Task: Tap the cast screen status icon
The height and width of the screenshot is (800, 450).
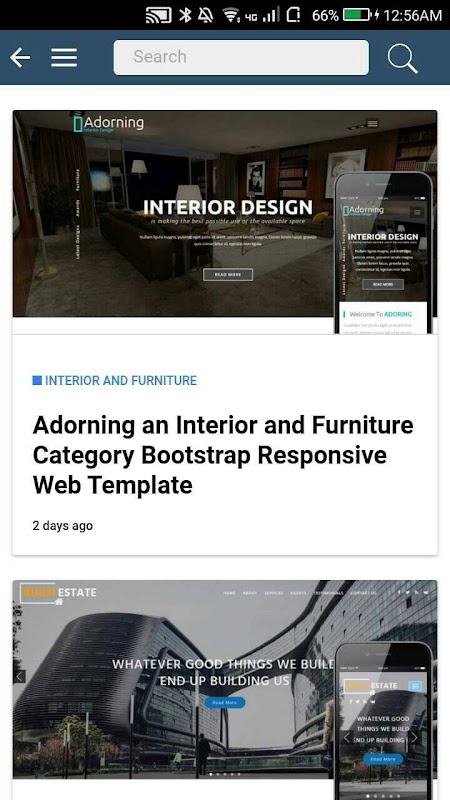Action: pos(158,15)
